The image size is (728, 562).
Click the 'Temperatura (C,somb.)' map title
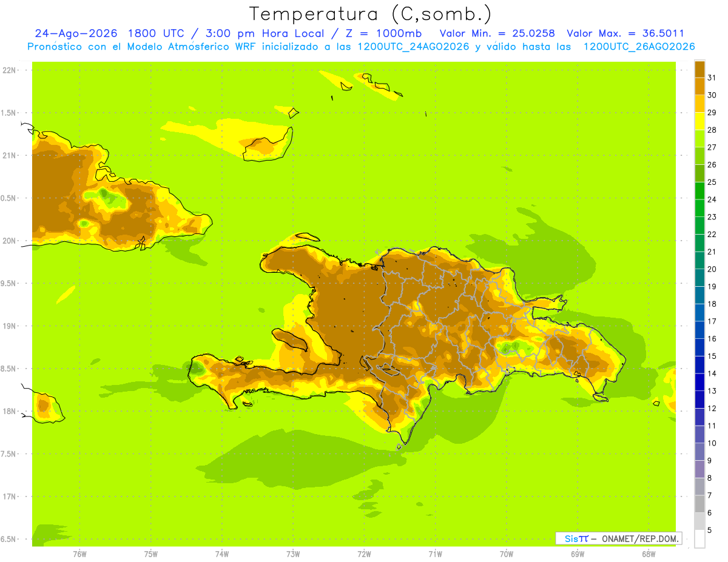pos(371,14)
